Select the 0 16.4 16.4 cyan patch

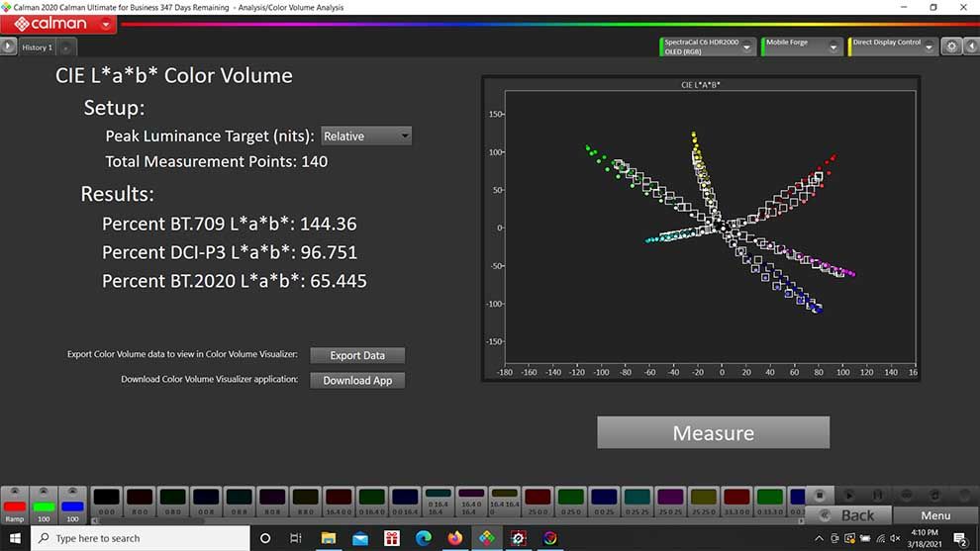[x=438, y=502]
